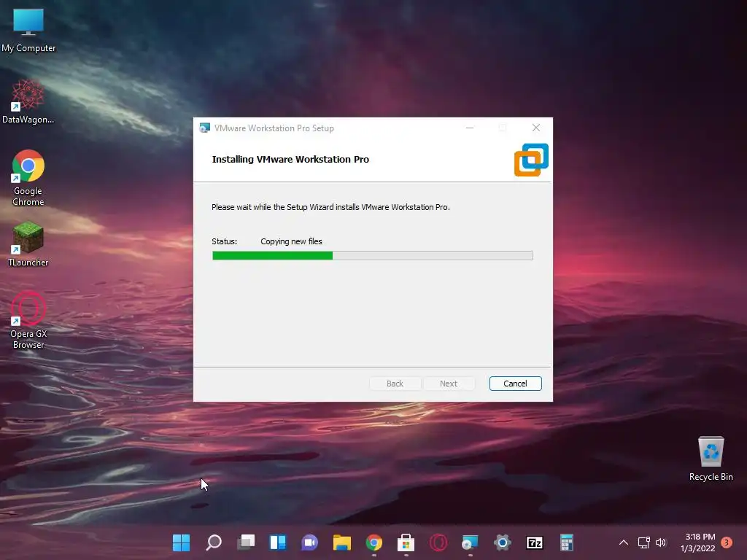Select the Google Chrome desktop shortcut
This screenshot has width=747, height=560.
(x=28, y=178)
